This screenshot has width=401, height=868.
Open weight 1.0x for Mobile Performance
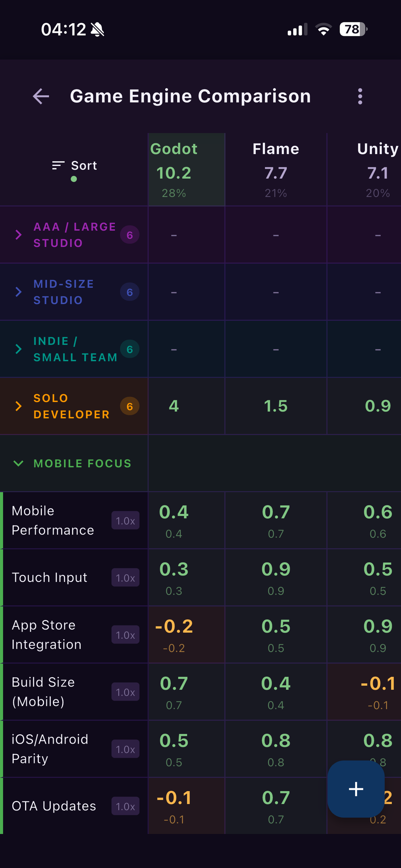[125, 521]
